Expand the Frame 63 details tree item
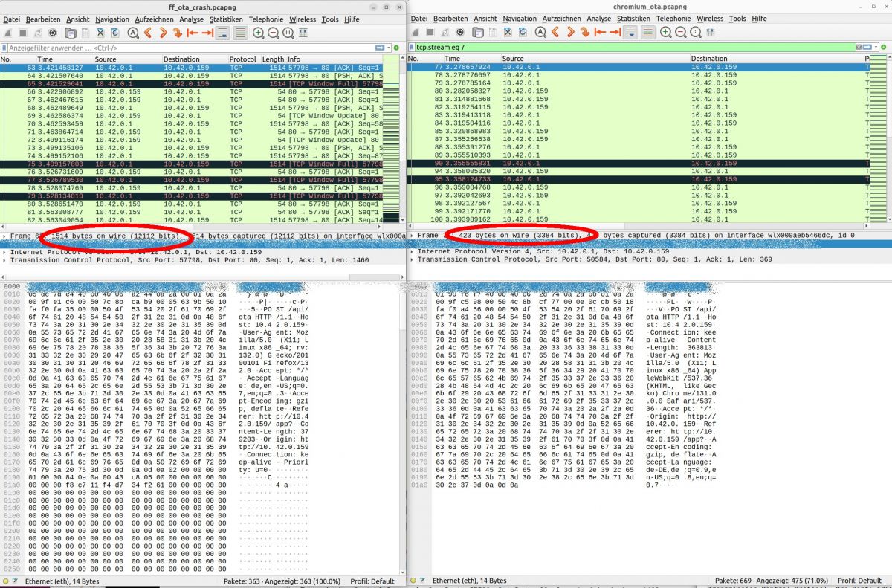This screenshot has height=588, width=892. coord(5,235)
